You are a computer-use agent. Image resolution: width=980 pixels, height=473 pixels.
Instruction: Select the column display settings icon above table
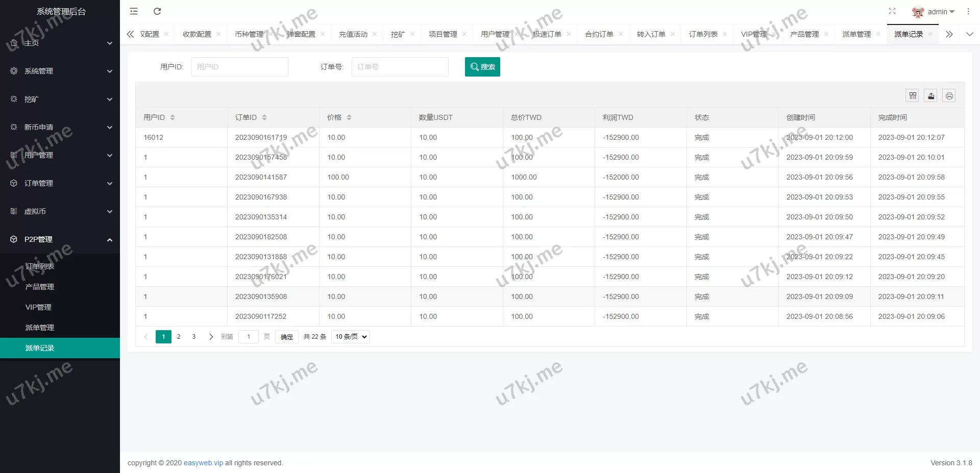coord(912,95)
